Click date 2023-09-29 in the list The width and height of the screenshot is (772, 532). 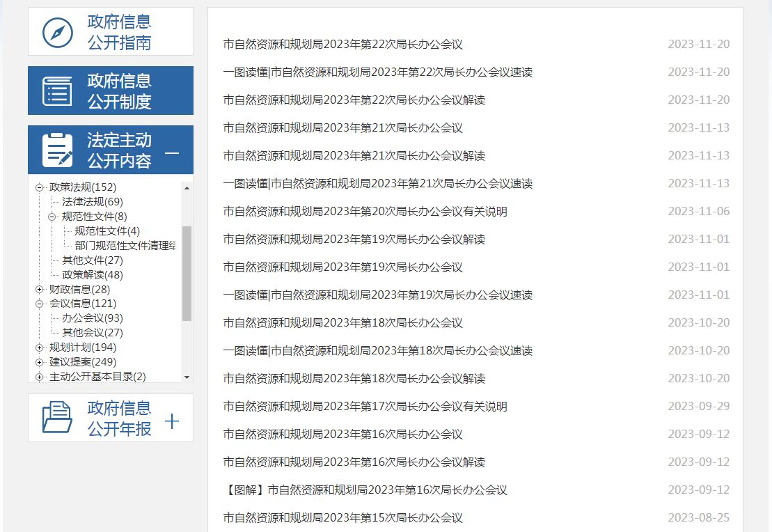click(x=699, y=406)
